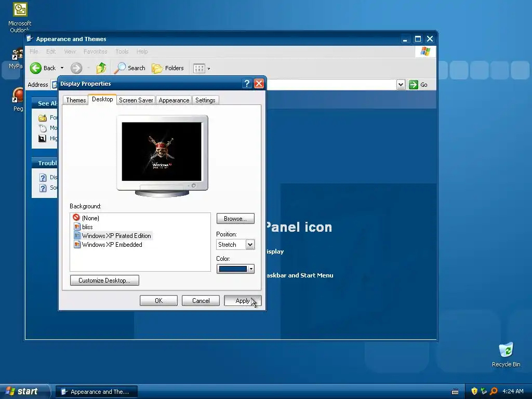Expand the Views dropdown arrow

(209, 69)
